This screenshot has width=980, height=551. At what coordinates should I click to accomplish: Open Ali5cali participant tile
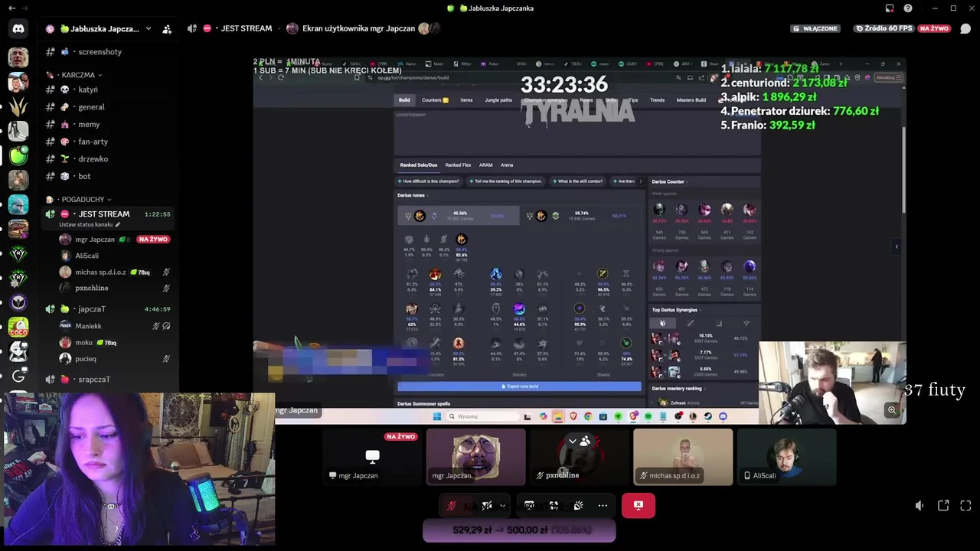coord(786,457)
